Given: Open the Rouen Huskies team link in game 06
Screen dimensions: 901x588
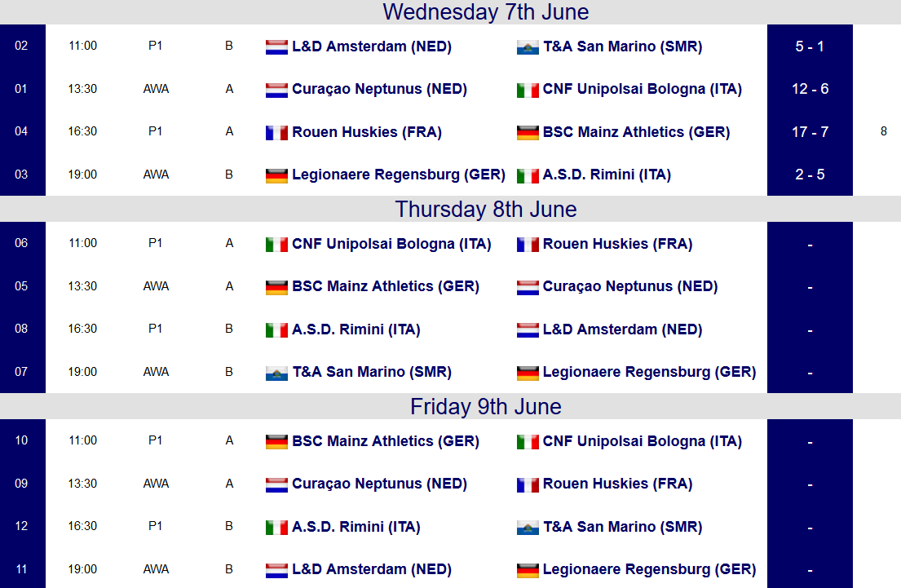Looking at the screenshot, I should [618, 244].
